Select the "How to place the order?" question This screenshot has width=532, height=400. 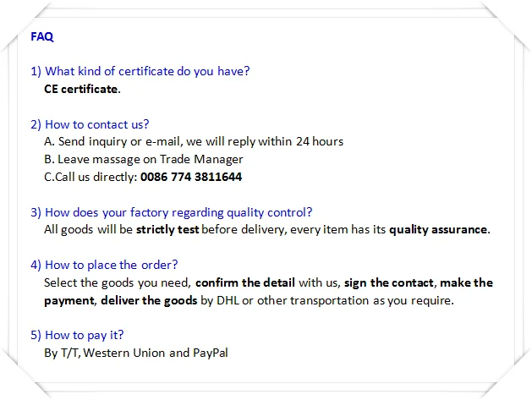coord(104,265)
